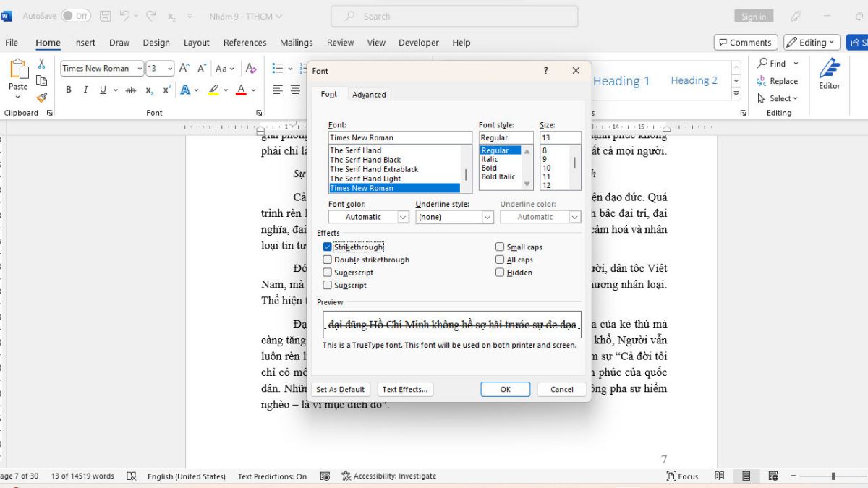868x488 pixels.
Task: Enable Double strikethrough effect
Action: (x=328, y=260)
